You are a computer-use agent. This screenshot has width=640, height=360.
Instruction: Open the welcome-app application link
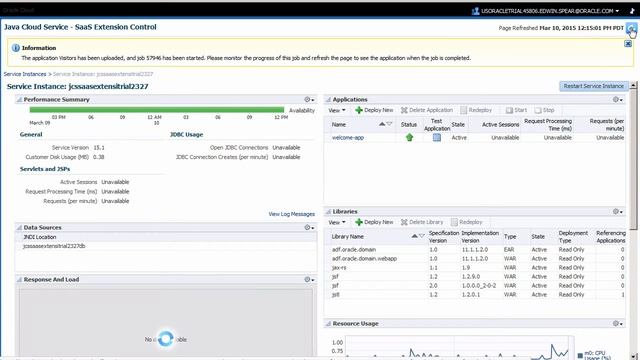point(348,138)
